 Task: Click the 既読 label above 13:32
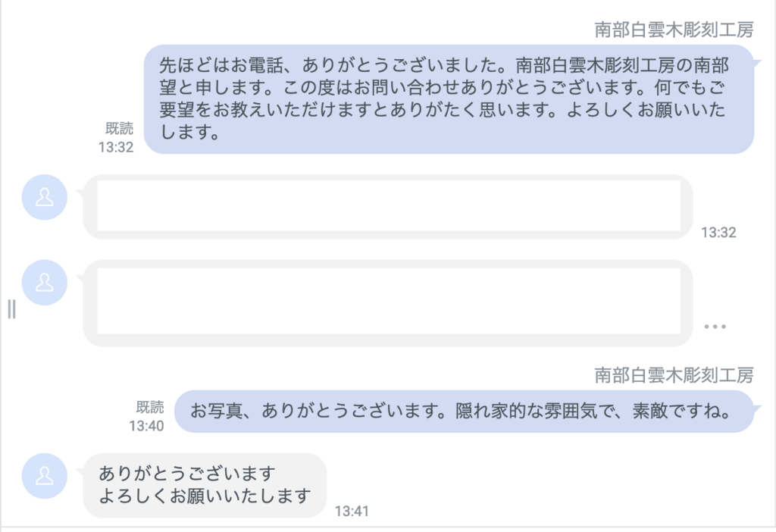(x=119, y=129)
